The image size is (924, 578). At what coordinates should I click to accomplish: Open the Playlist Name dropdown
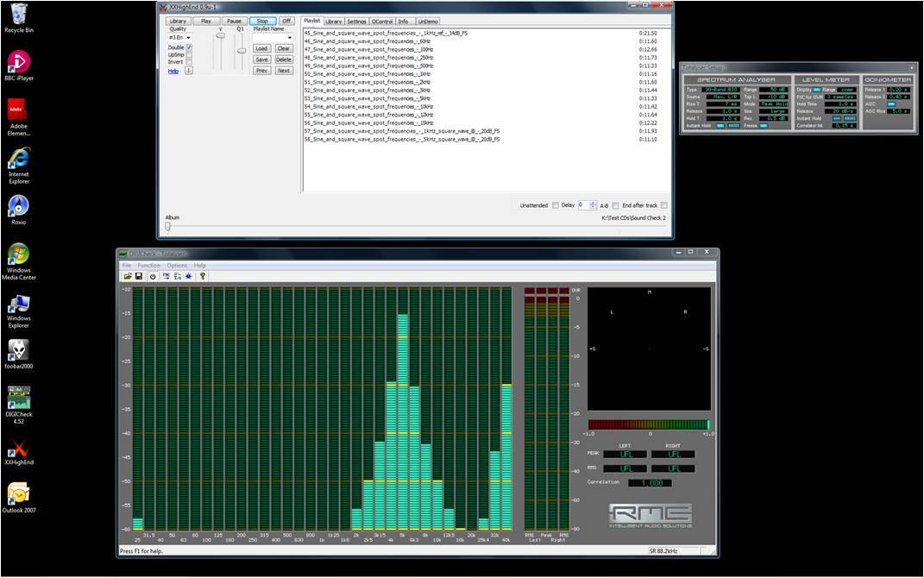click(x=273, y=37)
